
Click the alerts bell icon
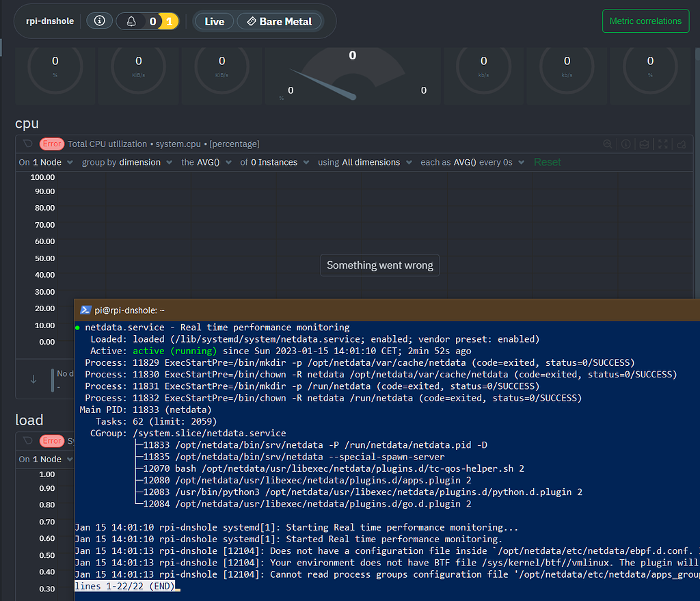(131, 21)
